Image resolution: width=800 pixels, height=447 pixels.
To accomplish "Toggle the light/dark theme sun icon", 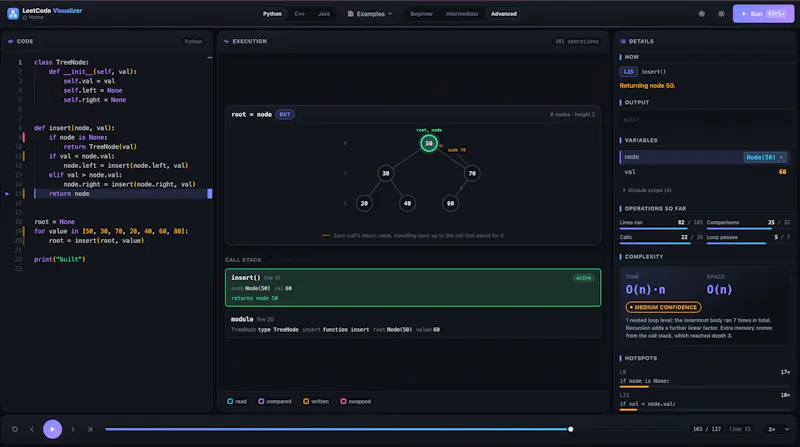I will 721,14.
